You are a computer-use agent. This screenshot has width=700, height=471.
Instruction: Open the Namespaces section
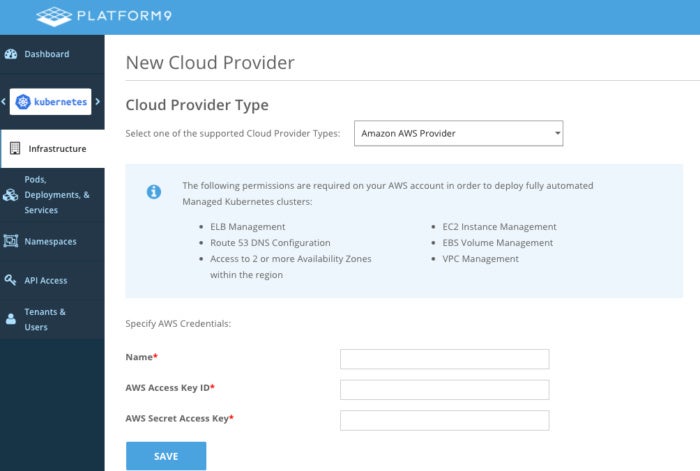[52, 242]
